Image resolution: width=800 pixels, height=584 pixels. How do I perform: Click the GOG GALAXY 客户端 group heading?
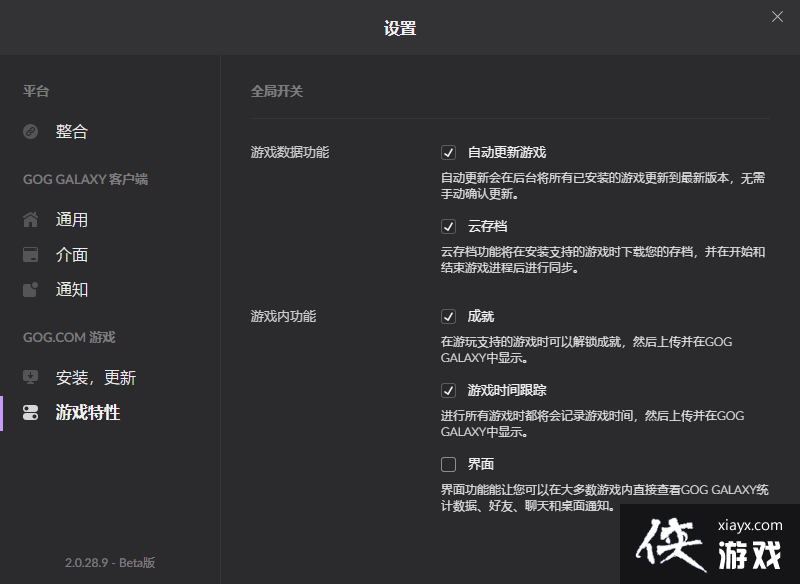(x=86, y=180)
